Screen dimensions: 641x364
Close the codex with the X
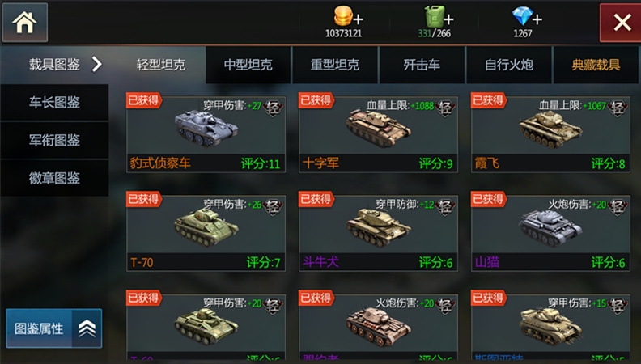622,23
